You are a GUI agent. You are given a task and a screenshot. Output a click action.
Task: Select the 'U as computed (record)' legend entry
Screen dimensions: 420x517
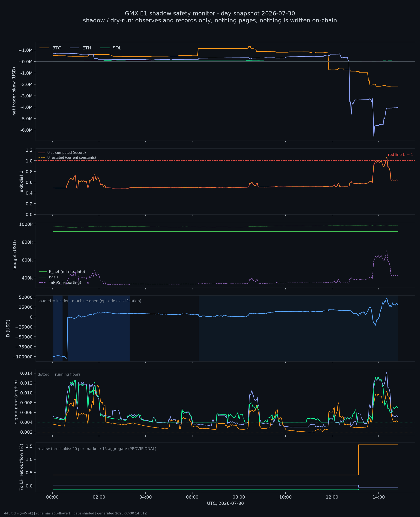62,153
